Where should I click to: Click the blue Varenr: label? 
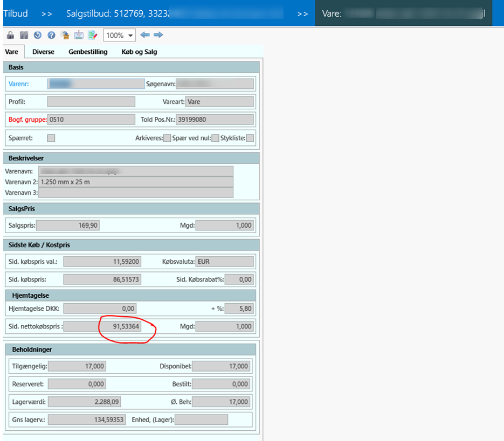(x=19, y=84)
